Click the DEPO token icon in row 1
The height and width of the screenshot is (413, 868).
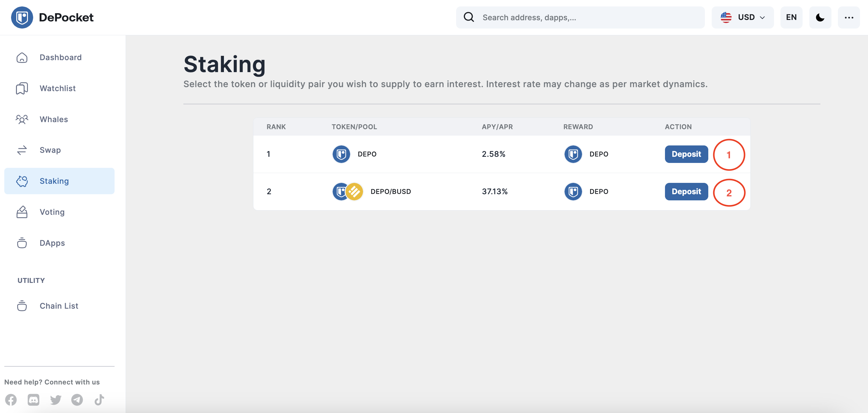pyautogui.click(x=341, y=154)
